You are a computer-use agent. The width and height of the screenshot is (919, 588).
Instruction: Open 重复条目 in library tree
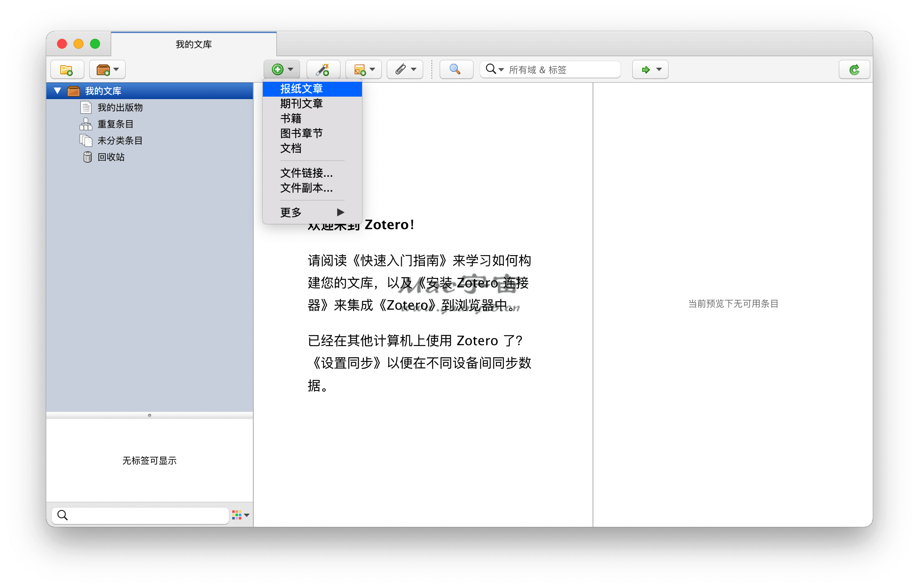(115, 124)
